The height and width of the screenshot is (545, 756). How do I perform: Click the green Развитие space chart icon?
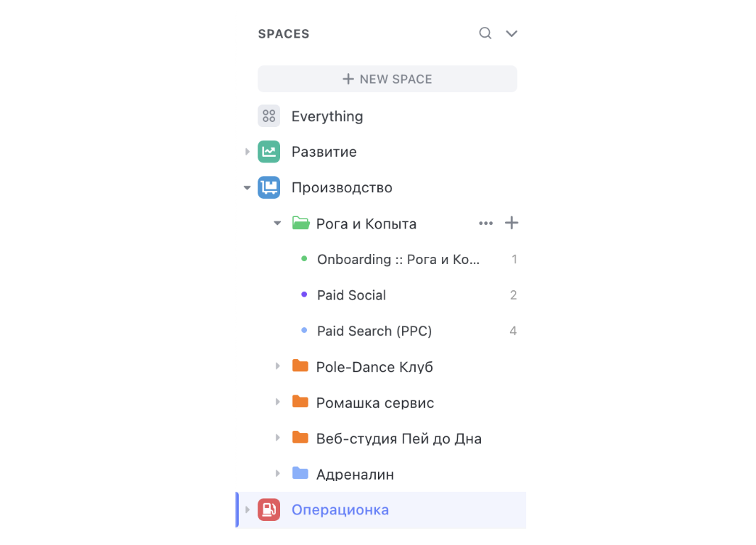tap(269, 152)
